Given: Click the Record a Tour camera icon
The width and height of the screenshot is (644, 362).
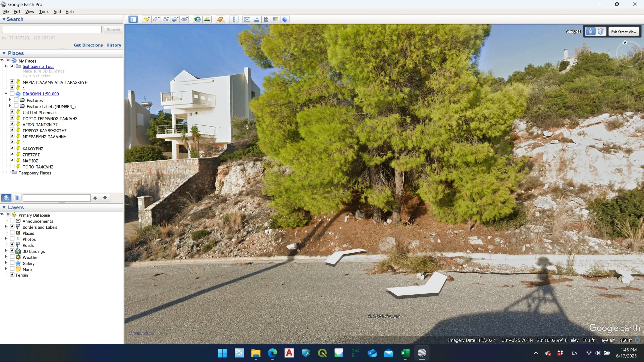Looking at the screenshot, I should point(184,19).
